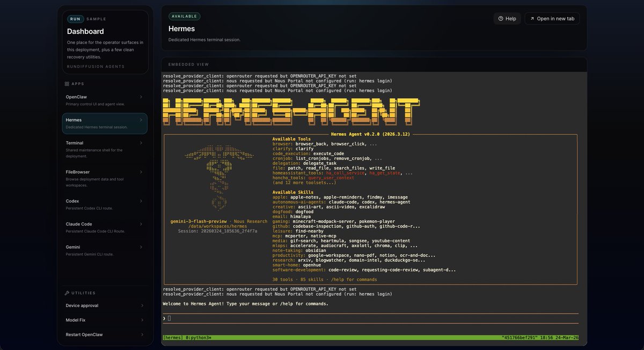The image size is (644, 350).
Task: Click the chevron beside Terminal
Action: point(141,143)
